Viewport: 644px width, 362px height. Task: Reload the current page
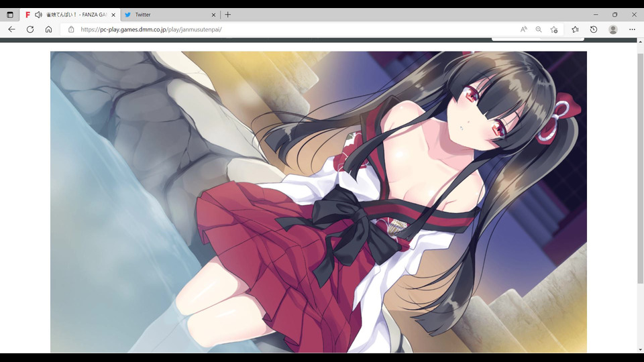pyautogui.click(x=30, y=29)
